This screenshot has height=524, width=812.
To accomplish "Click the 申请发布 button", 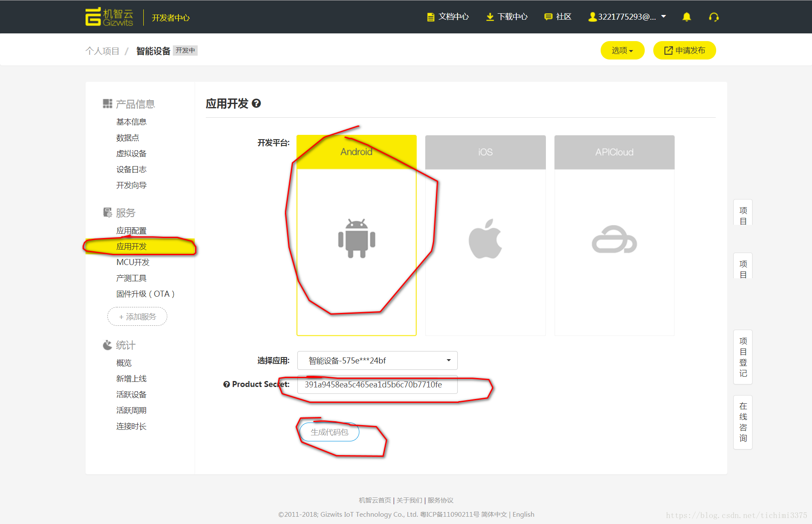I will [x=685, y=51].
